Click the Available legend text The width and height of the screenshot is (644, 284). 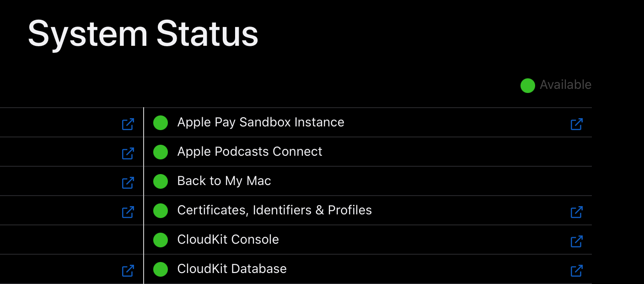pos(565,85)
